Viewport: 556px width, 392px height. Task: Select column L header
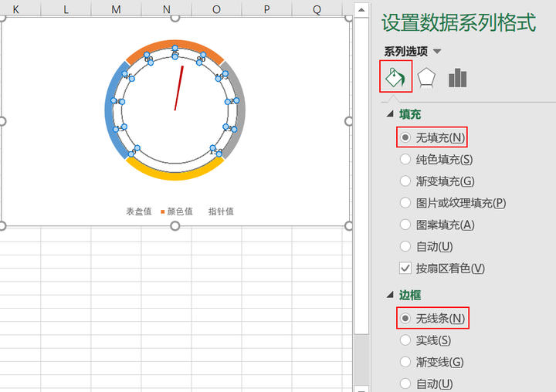coord(66,8)
